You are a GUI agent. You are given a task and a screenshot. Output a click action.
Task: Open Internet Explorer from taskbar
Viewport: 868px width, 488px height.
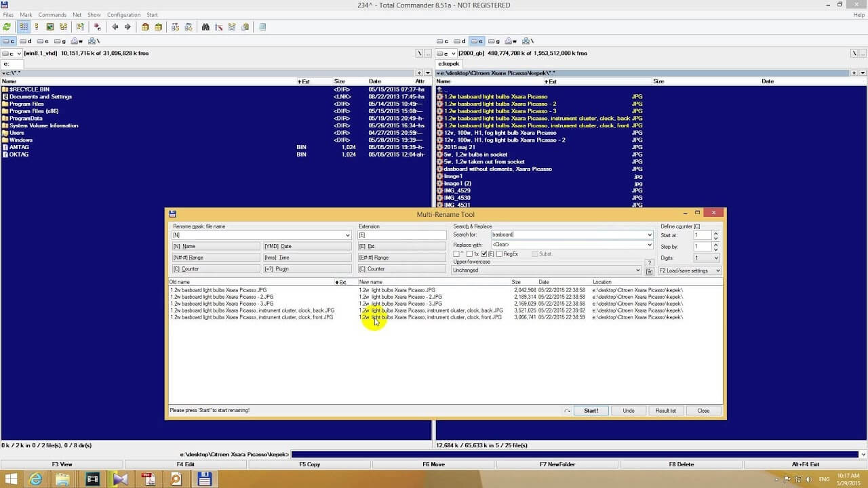35,479
